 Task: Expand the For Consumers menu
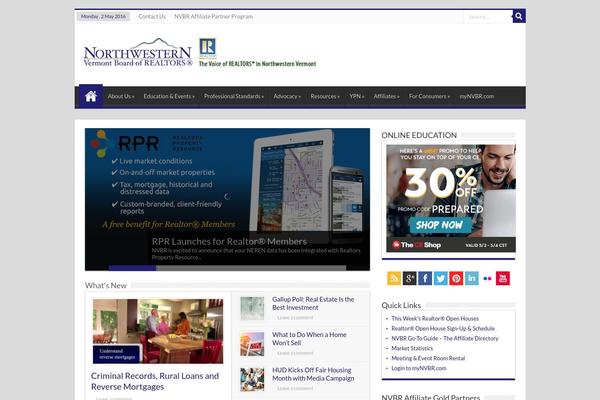[x=429, y=96]
